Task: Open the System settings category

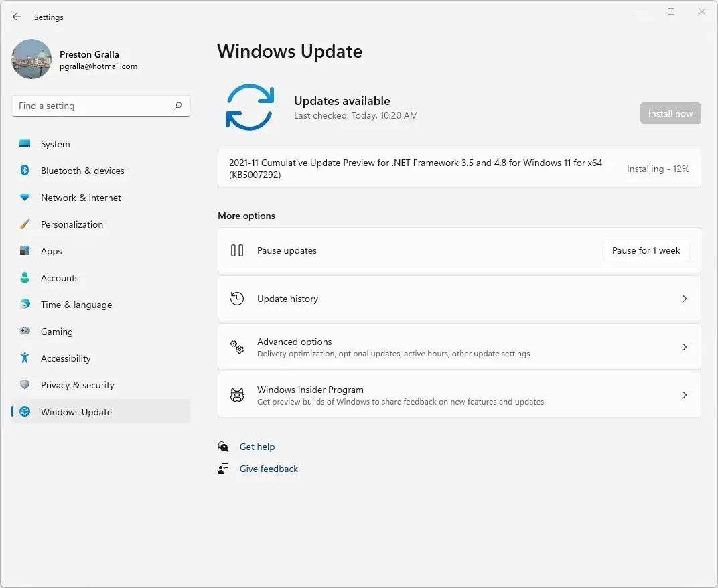Action: click(x=100, y=144)
